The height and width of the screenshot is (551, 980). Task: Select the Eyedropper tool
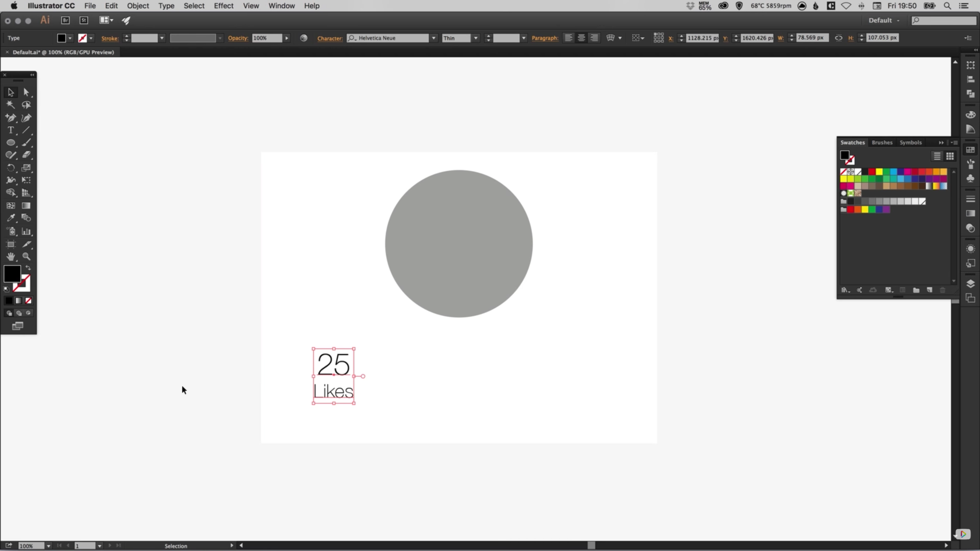[11, 218]
